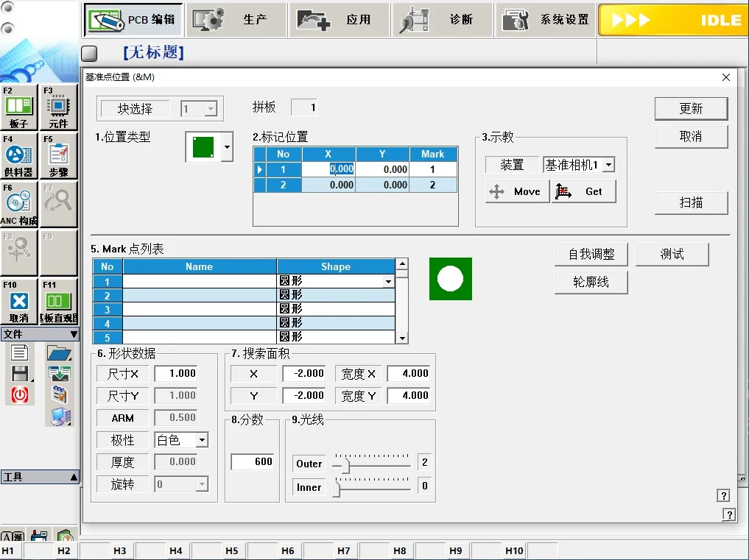Click the F2 板子 (Board) icon
This screenshot has height=560, width=749.
pos(19,107)
